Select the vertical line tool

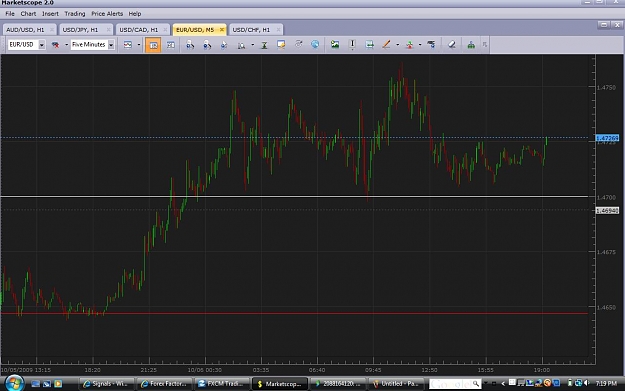pyautogui.click(x=352, y=45)
